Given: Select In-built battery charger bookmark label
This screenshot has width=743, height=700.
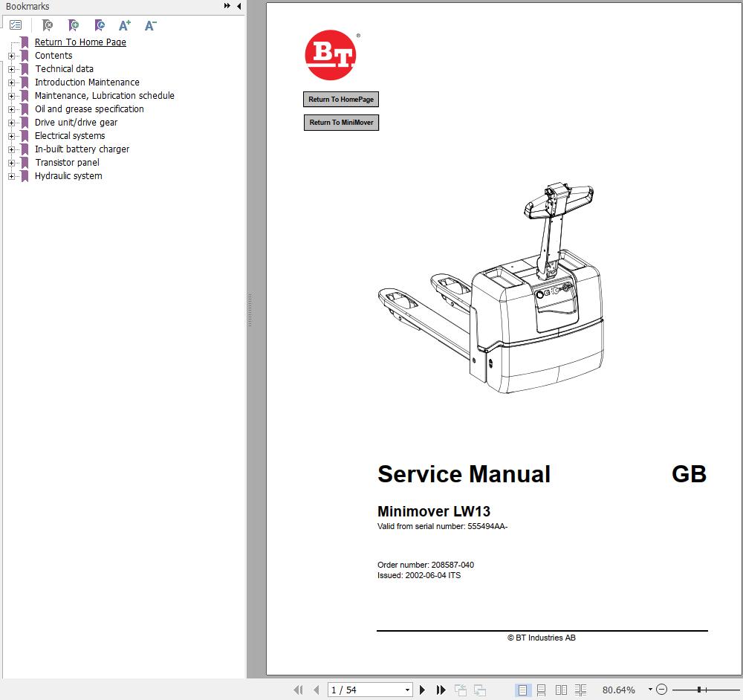Looking at the screenshot, I should pos(82,149).
